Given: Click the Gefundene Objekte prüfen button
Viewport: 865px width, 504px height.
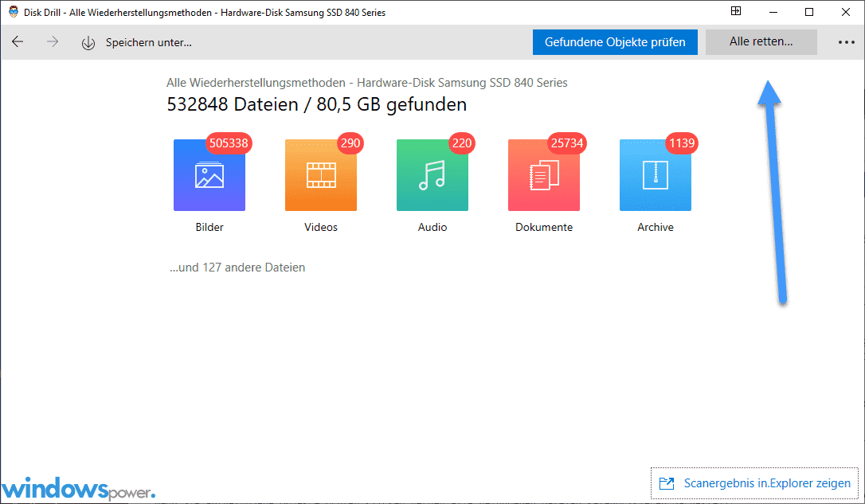Looking at the screenshot, I should click(615, 42).
